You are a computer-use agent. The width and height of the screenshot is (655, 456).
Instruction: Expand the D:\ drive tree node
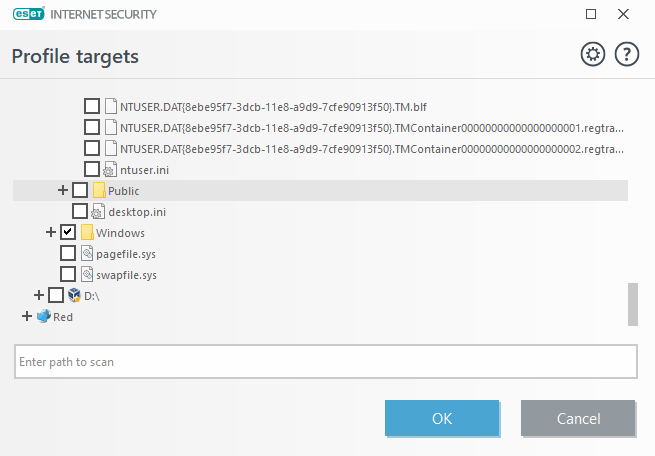[x=38, y=295]
